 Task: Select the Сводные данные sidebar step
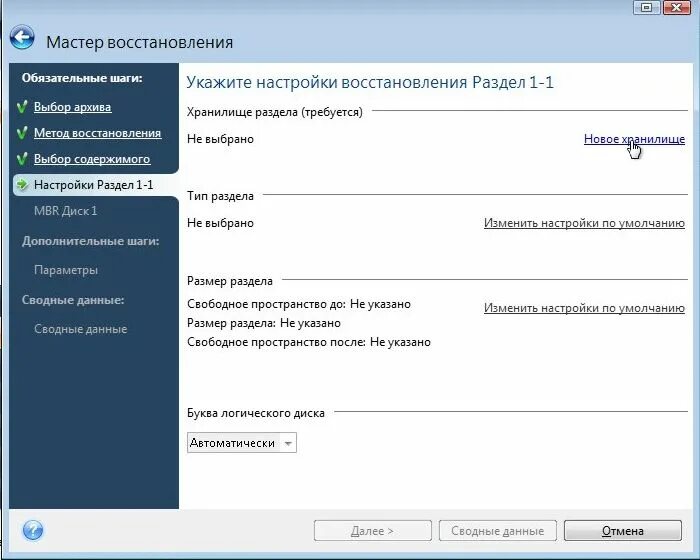(80, 329)
